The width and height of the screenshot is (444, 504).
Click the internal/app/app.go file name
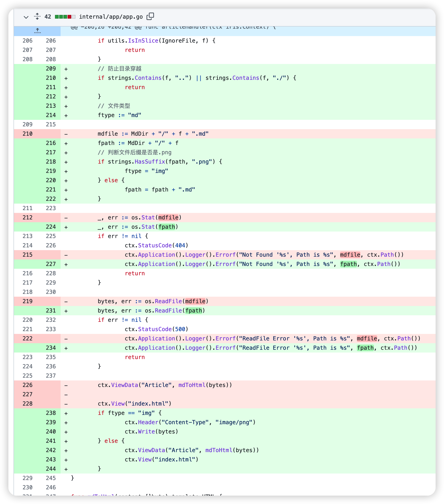coord(111,17)
